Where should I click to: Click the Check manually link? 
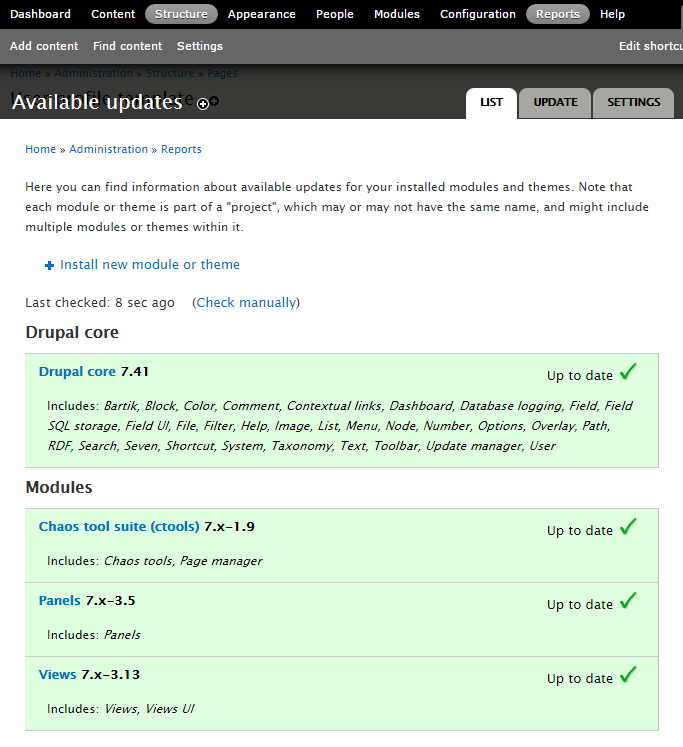(x=246, y=302)
